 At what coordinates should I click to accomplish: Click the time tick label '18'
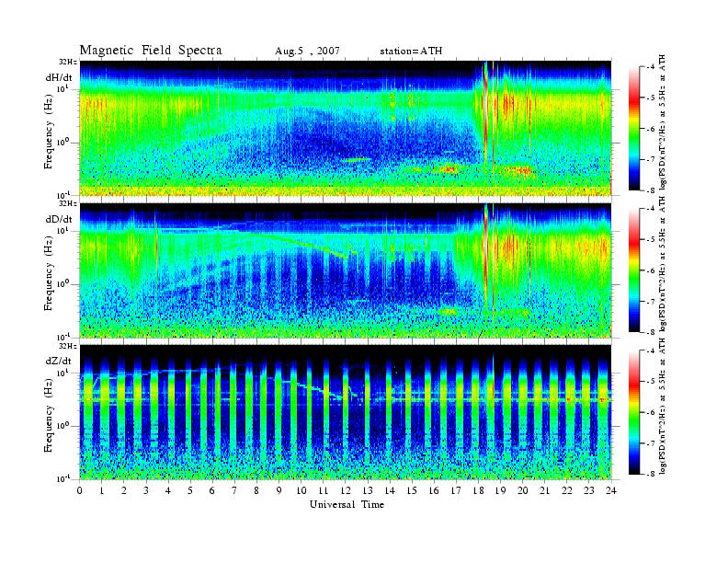[478, 490]
